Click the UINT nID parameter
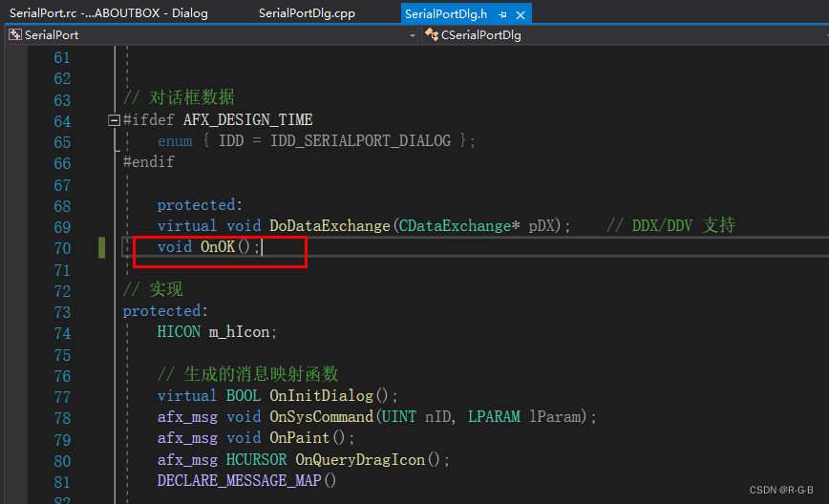Viewport: 829px width, 504px height. tap(416, 417)
